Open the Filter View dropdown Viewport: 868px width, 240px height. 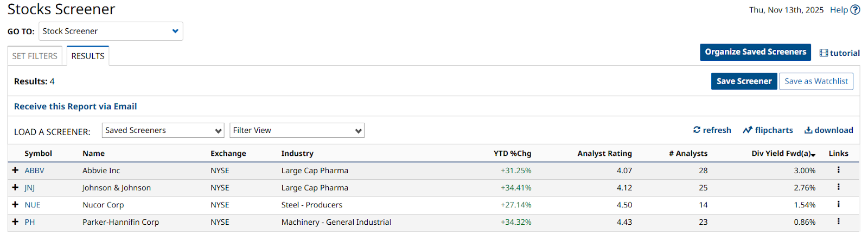coord(297,130)
